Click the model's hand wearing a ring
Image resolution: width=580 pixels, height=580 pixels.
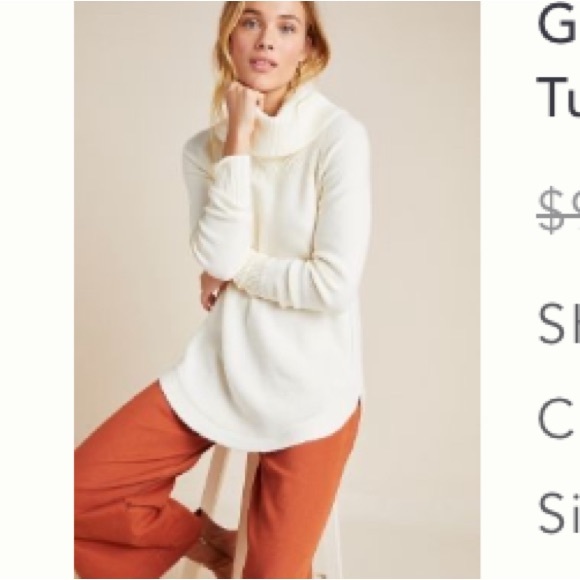214,290
